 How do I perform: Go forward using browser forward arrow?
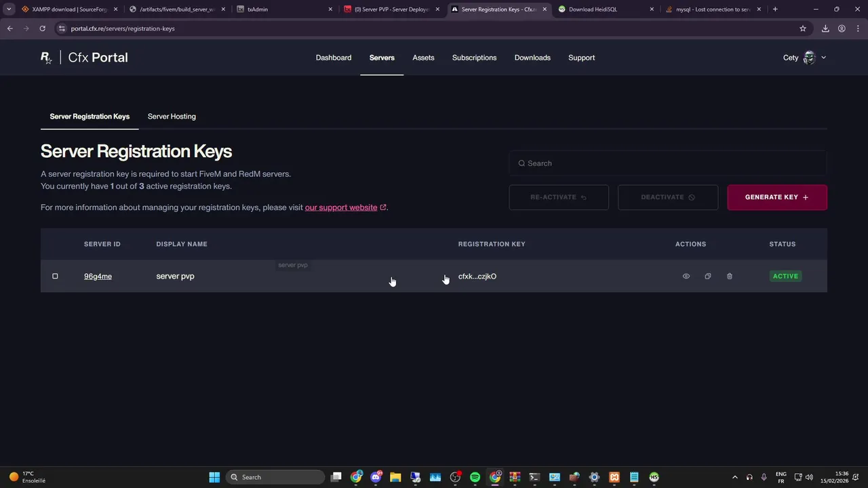(26, 28)
